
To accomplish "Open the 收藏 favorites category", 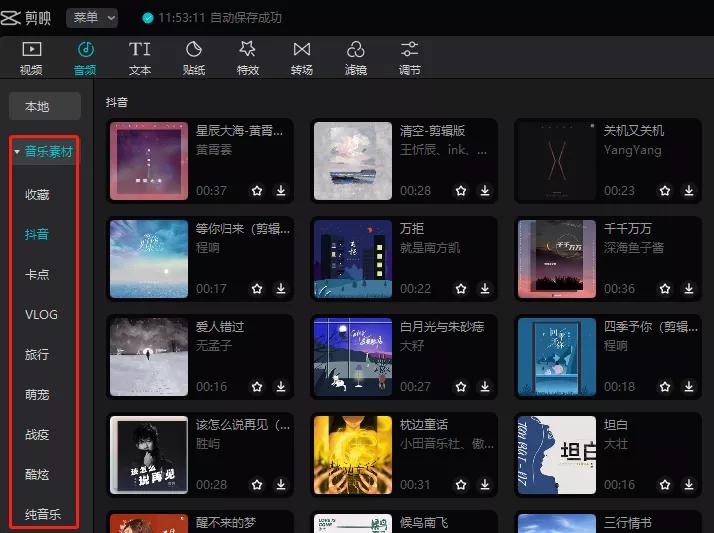I will (37, 194).
